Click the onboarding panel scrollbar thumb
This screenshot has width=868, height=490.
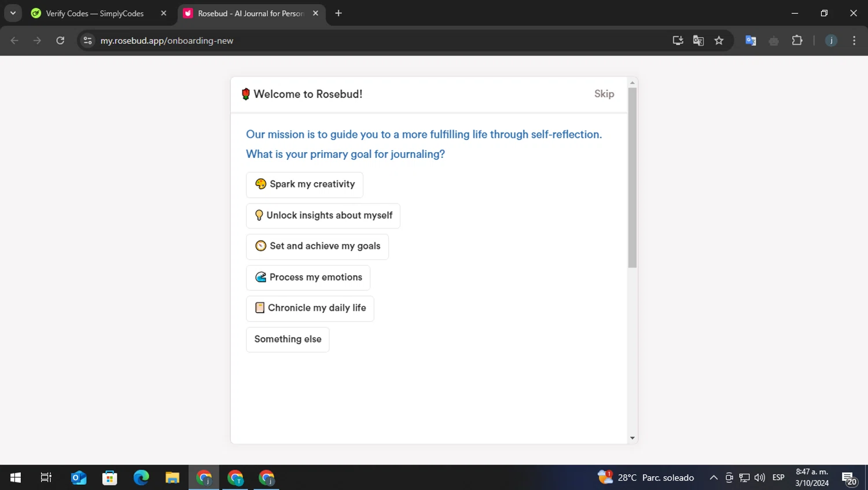[x=632, y=178]
